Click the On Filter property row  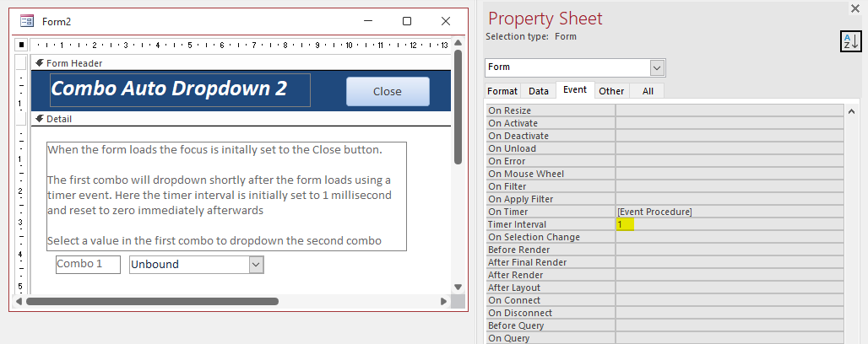coord(665,186)
